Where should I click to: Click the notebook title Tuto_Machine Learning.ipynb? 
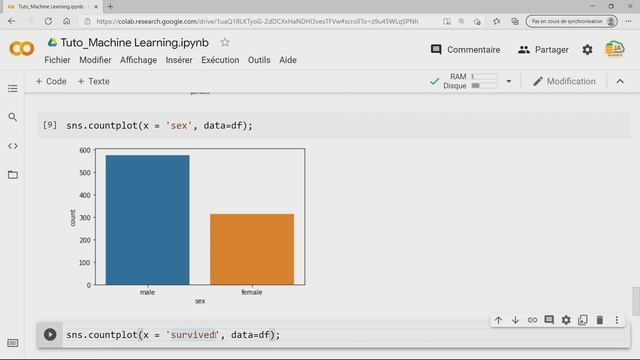tap(135, 42)
